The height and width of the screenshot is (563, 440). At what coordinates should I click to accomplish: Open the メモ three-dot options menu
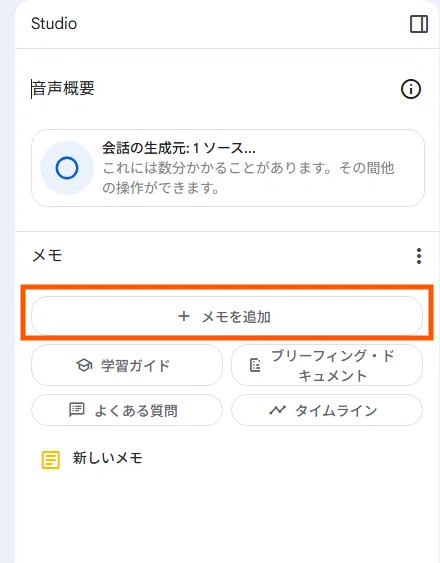click(x=419, y=256)
